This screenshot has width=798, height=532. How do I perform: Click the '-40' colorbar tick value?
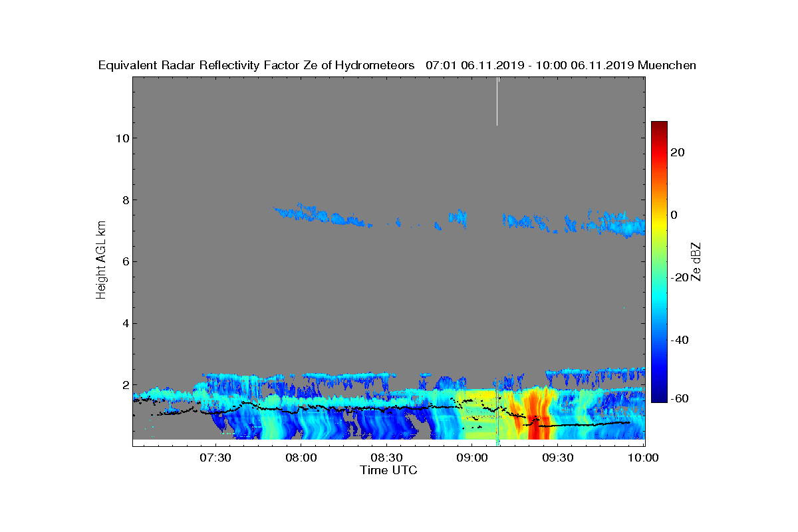679,340
